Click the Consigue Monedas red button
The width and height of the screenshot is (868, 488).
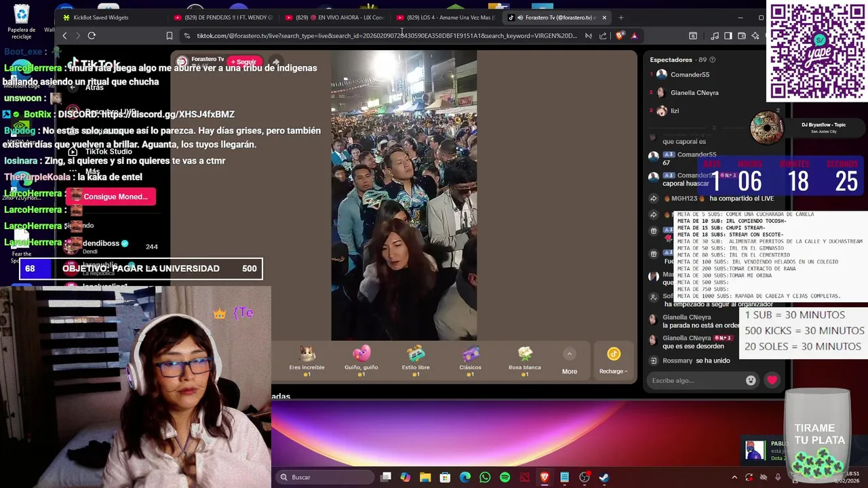point(111,197)
